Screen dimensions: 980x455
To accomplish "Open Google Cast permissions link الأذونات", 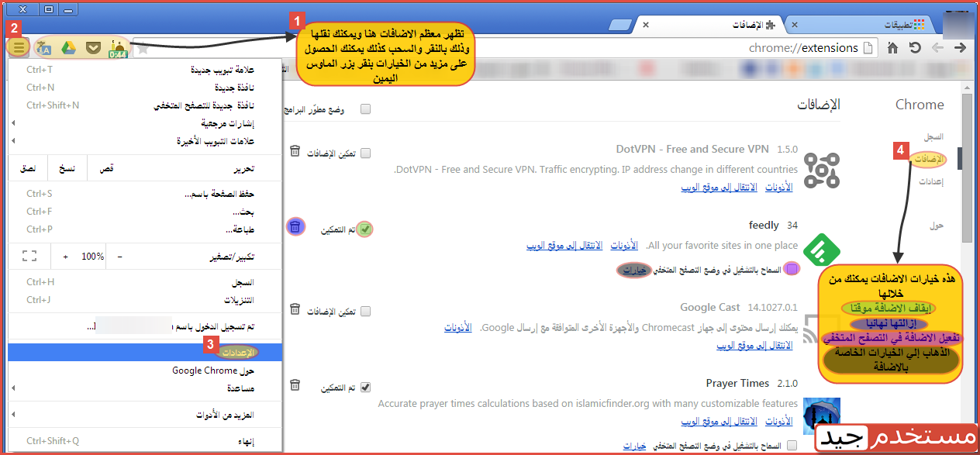I will (x=457, y=328).
